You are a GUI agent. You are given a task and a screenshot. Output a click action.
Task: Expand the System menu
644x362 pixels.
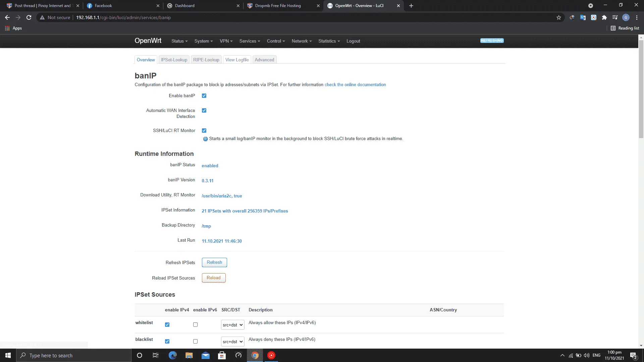pyautogui.click(x=204, y=41)
